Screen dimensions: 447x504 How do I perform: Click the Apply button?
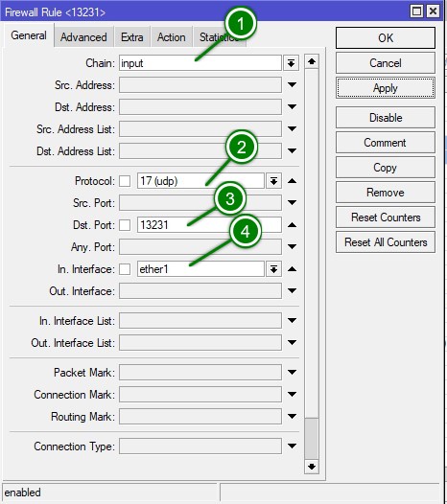(386, 88)
